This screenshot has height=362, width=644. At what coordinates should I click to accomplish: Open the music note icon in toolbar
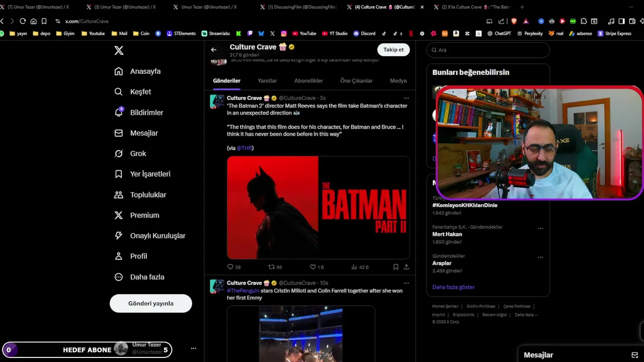tap(611, 21)
